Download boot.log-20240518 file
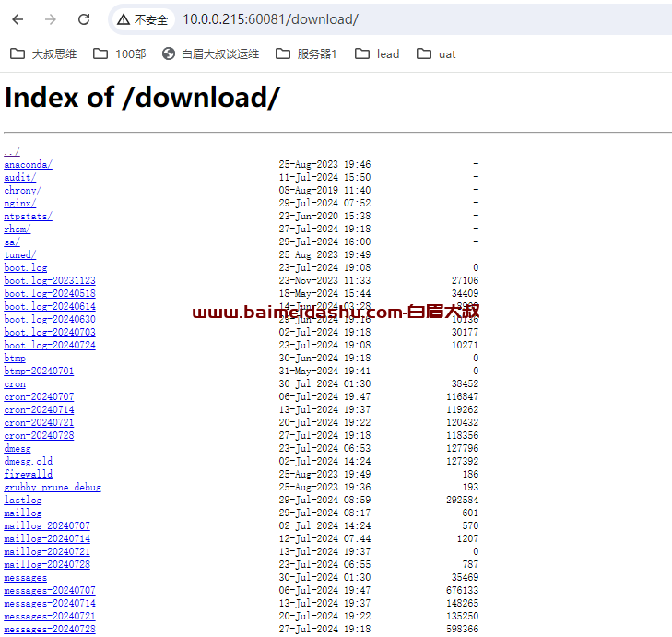 [50, 294]
